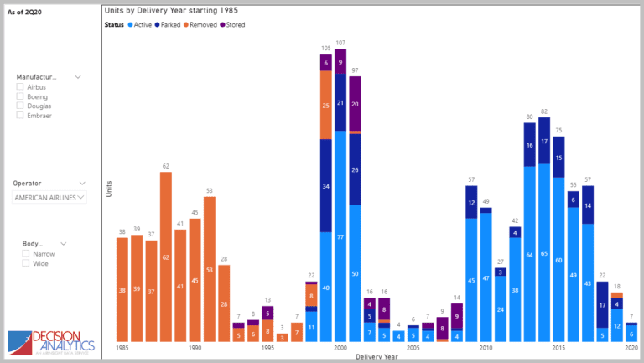Click the 26 parked segment in 2001 bar

[x=355, y=169]
